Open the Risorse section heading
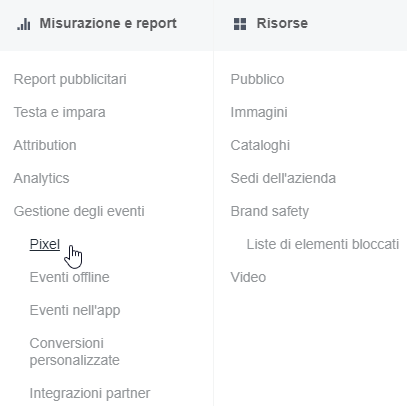 point(282,23)
